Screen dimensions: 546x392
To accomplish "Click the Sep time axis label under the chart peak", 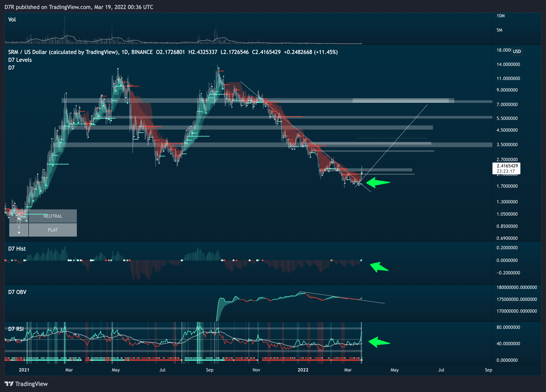I will pyautogui.click(x=210, y=370).
